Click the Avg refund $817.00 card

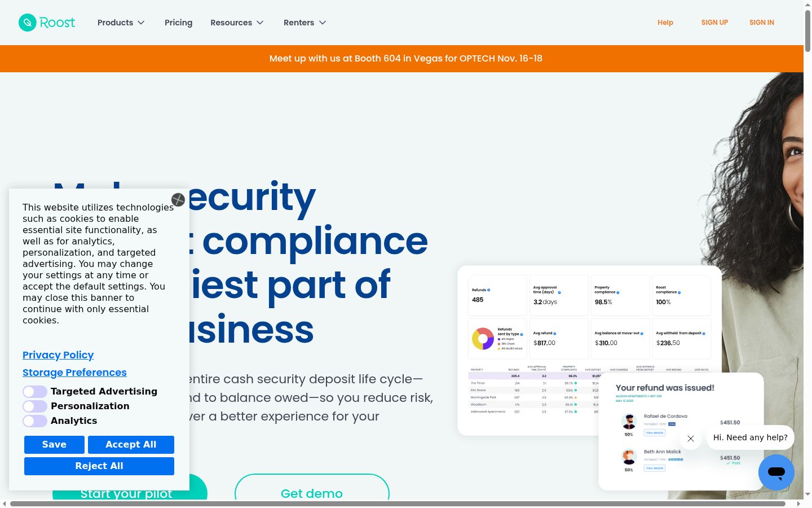(x=559, y=339)
